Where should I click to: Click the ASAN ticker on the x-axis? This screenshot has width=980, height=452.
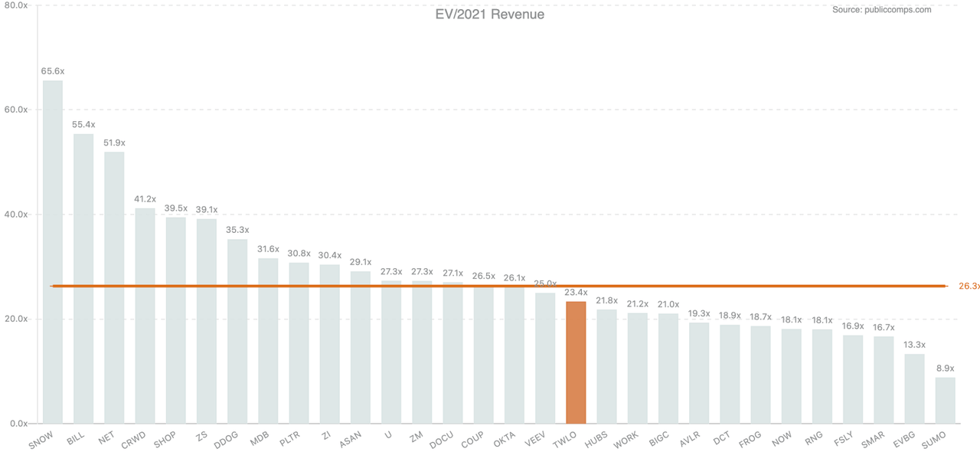tap(351, 440)
